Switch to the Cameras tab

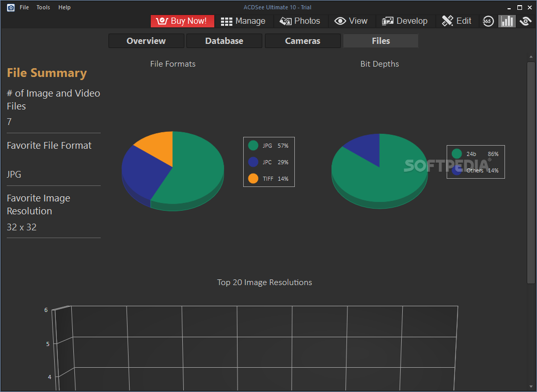(303, 41)
